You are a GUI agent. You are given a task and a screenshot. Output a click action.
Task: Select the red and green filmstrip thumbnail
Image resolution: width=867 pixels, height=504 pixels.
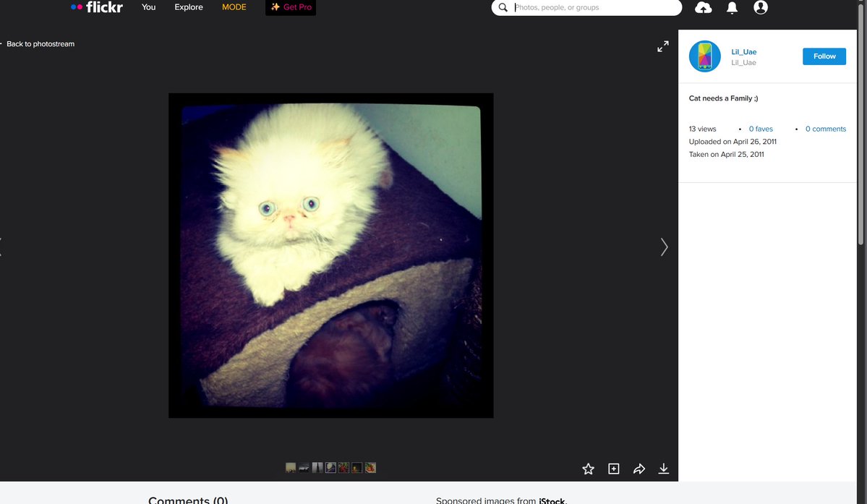(344, 468)
